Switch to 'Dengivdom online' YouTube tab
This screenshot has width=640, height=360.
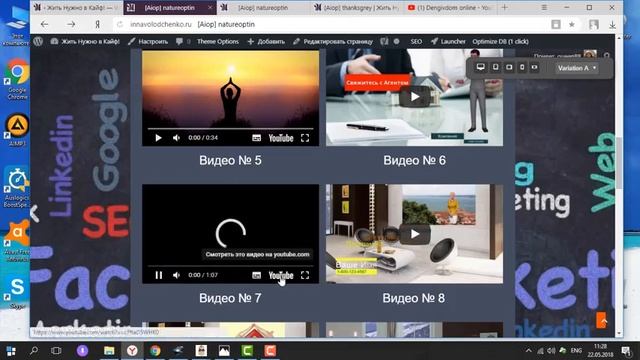[451, 8]
